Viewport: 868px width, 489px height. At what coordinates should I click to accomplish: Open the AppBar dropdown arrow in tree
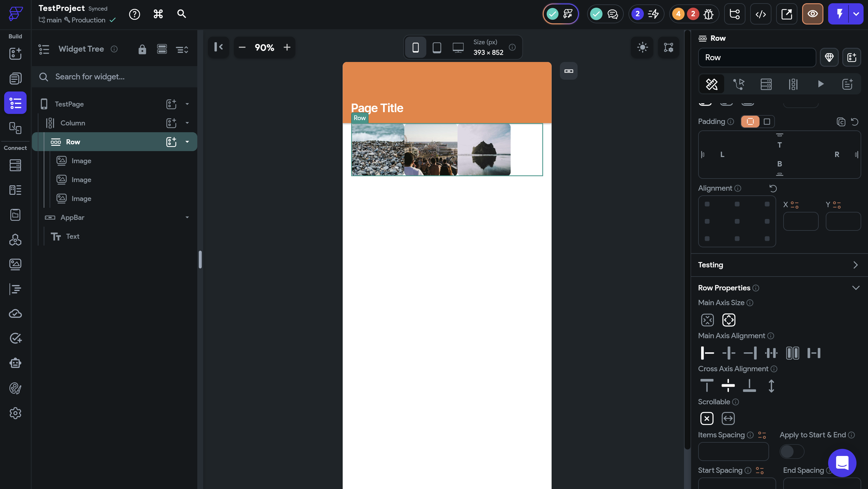coord(187,217)
